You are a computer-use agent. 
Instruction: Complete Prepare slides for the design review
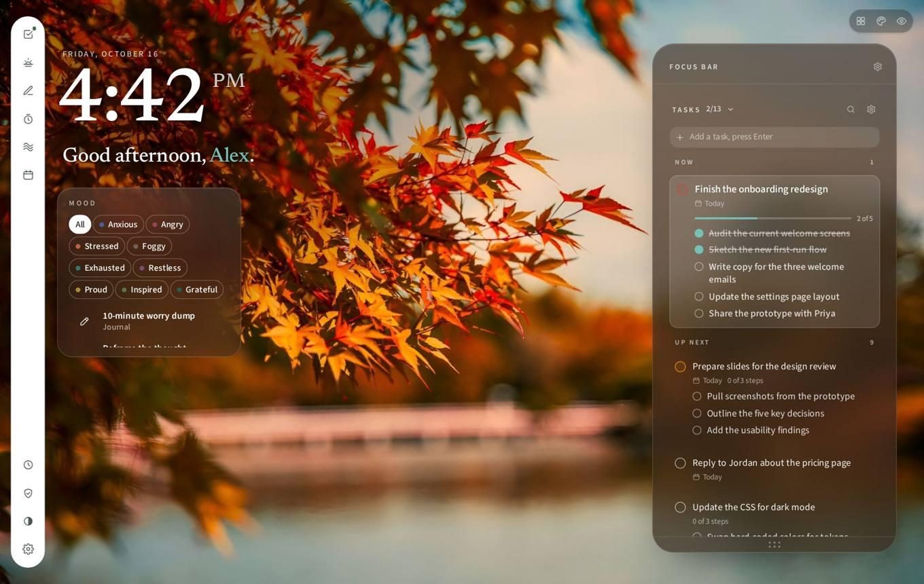pos(680,367)
